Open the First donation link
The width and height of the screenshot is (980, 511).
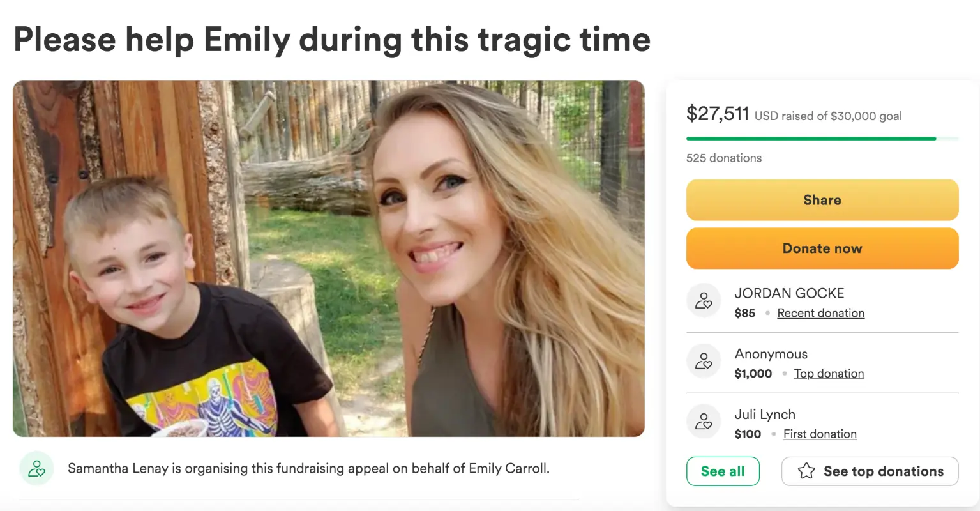click(x=820, y=434)
